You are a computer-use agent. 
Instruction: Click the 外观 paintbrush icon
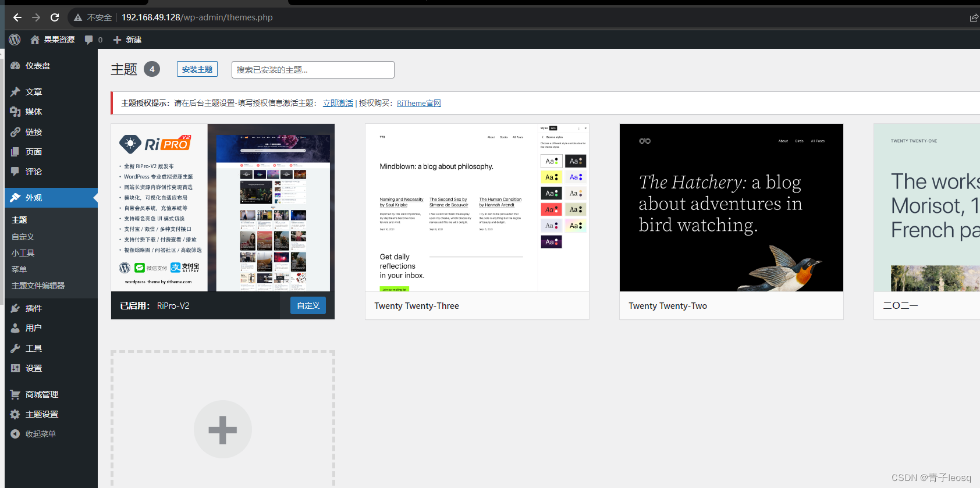coord(15,198)
